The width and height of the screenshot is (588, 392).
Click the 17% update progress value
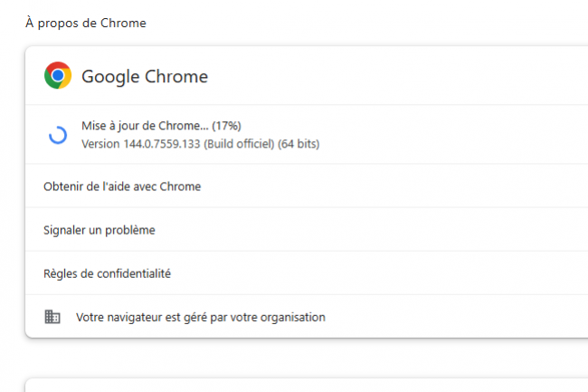(227, 126)
